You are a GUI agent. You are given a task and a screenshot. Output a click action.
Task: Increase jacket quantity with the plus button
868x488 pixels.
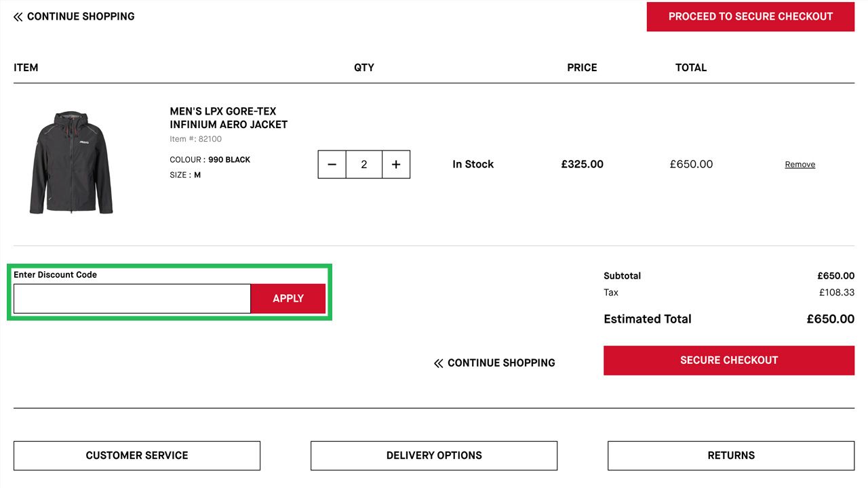(396, 165)
